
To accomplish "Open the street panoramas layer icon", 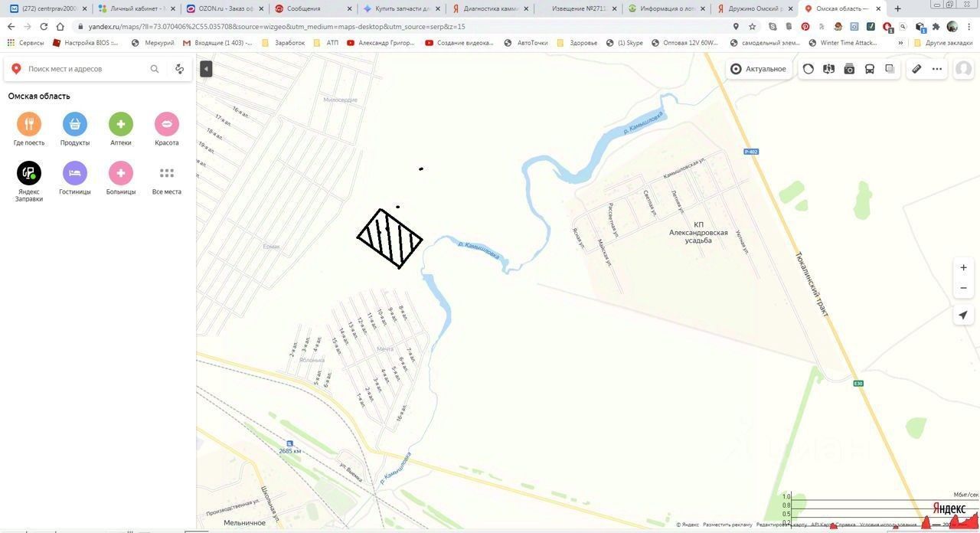I will click(828, 69).
